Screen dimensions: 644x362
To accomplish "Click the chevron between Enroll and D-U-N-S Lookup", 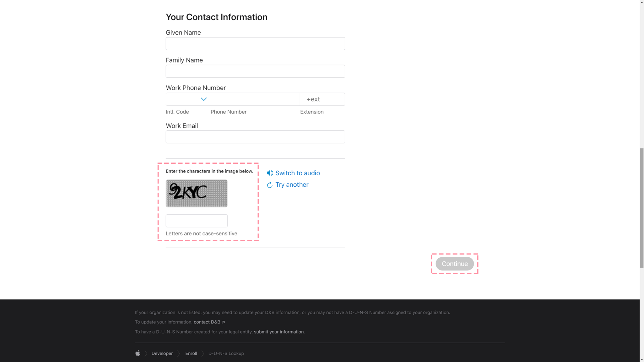I will [x=203, y=353].
